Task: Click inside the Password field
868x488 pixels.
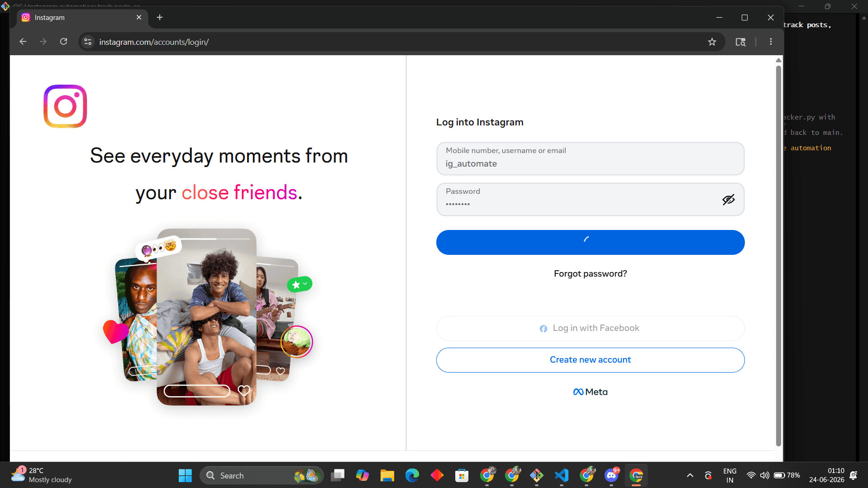Action: point(579,199)
